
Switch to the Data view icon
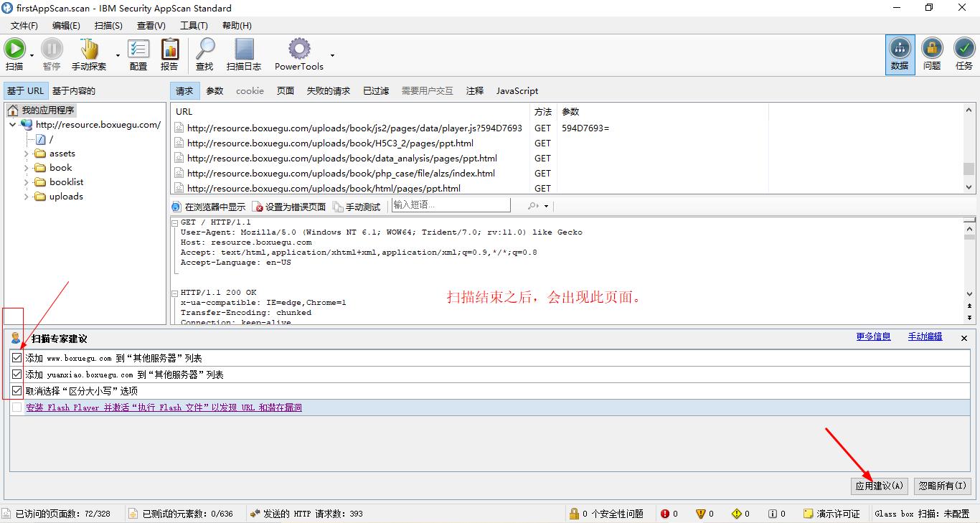coord(900,49)
